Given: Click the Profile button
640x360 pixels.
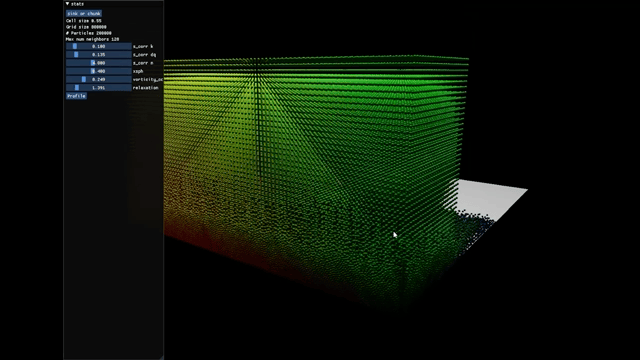Looking at the screenshot, I should click(76, 96).
